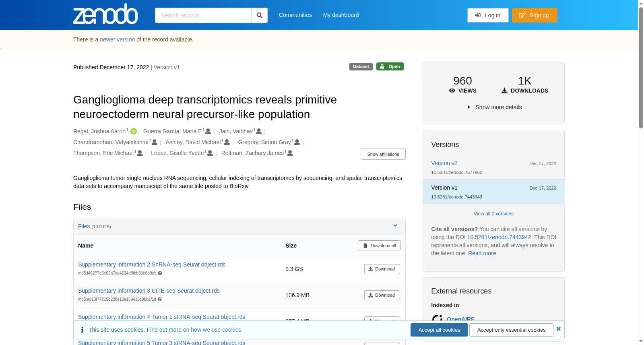Dismiss the cookie banner with the X icon
The height and width of the screenshot is (345, 644).
point(558,329)
